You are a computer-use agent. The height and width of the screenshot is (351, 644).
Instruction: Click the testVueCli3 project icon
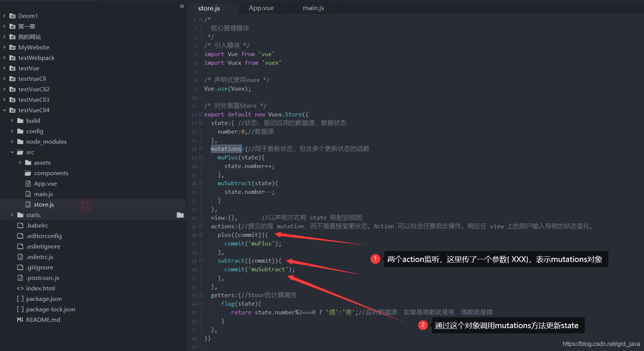pos(12,100)
